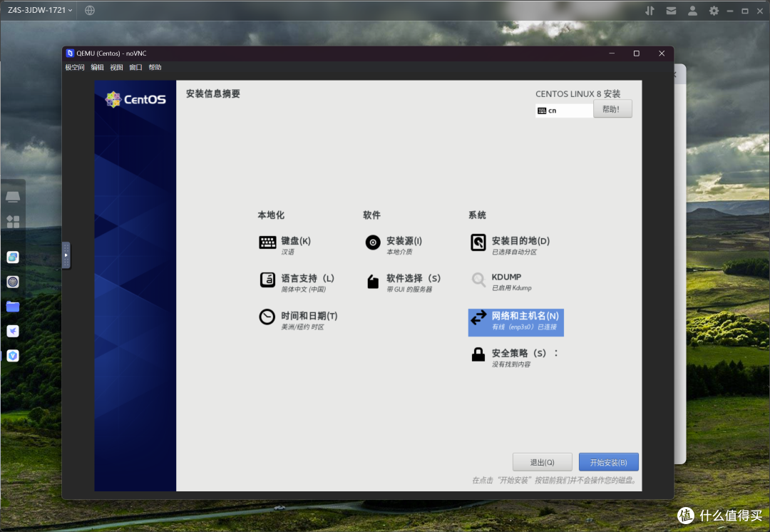Click the keyboard layout icon beside cn

[x=542, y=111]
